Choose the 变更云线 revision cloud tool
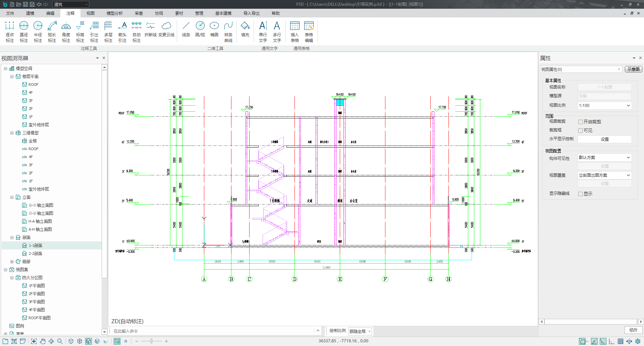Screen dimensions: 644x346 coord(166,30)
